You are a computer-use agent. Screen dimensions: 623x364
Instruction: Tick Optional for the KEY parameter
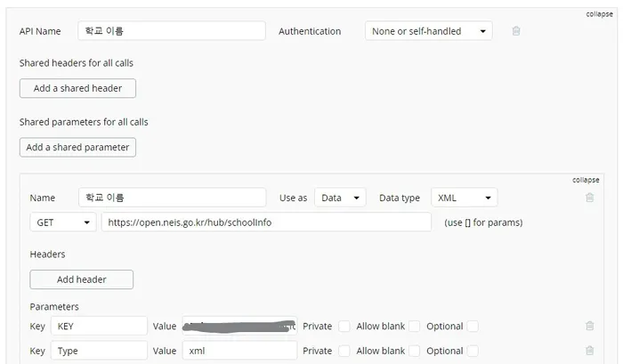tap(473, 327)
